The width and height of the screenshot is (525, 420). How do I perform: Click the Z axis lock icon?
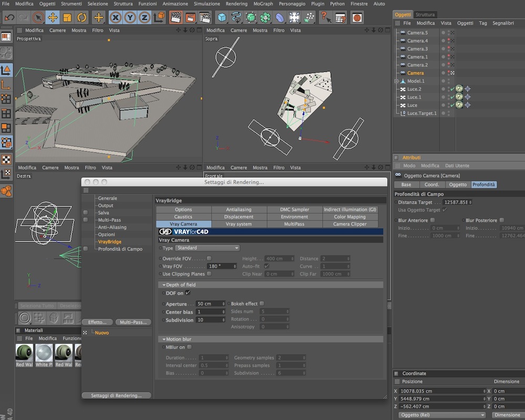pyautogui.click(x=144, y=17)
